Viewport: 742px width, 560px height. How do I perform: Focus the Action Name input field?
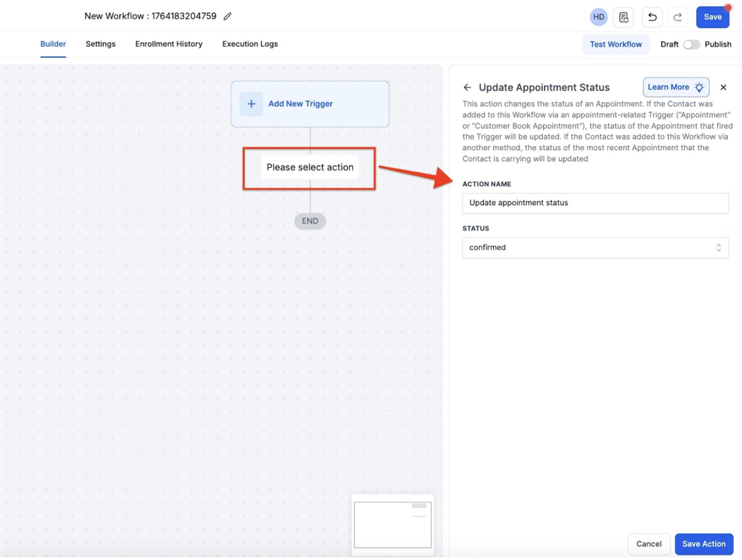click(595, 203)
